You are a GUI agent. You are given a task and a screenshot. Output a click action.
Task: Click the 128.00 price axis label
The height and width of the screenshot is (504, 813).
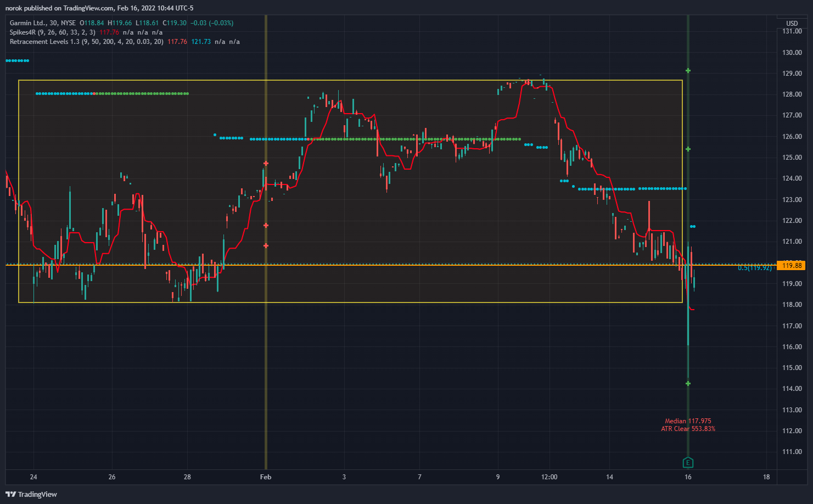point(792,94)
